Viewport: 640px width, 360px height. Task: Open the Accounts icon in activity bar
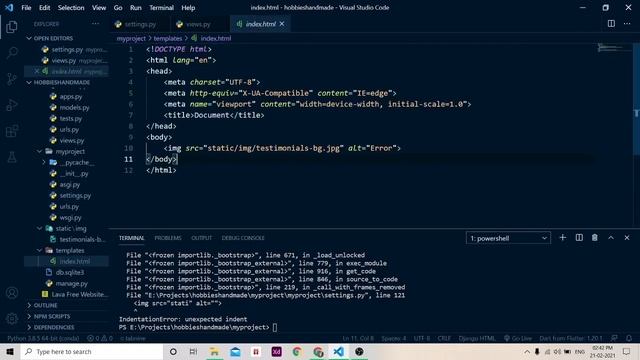click(x=12, y=293)
